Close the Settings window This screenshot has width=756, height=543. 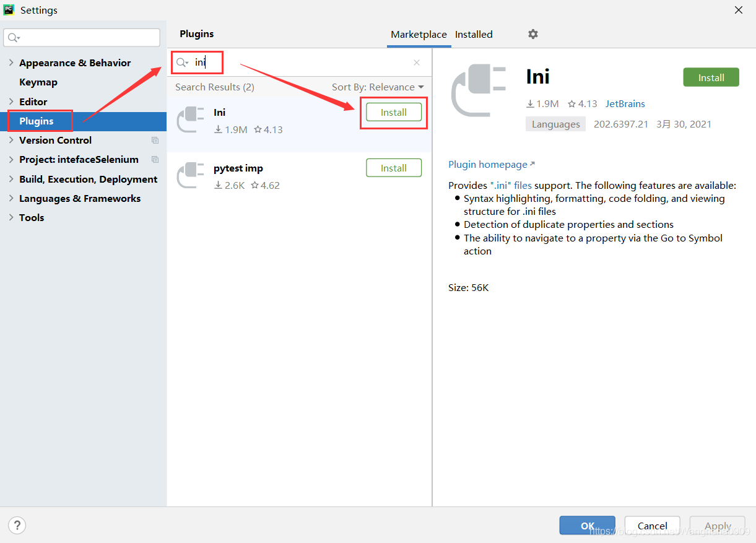click(x=739, y=10)
